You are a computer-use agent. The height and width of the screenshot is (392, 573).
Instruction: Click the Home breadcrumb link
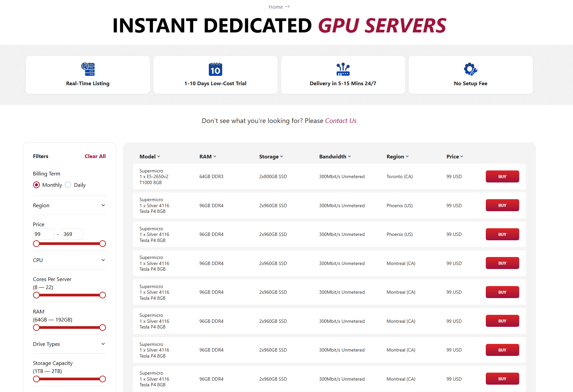[x=276, y=7]
